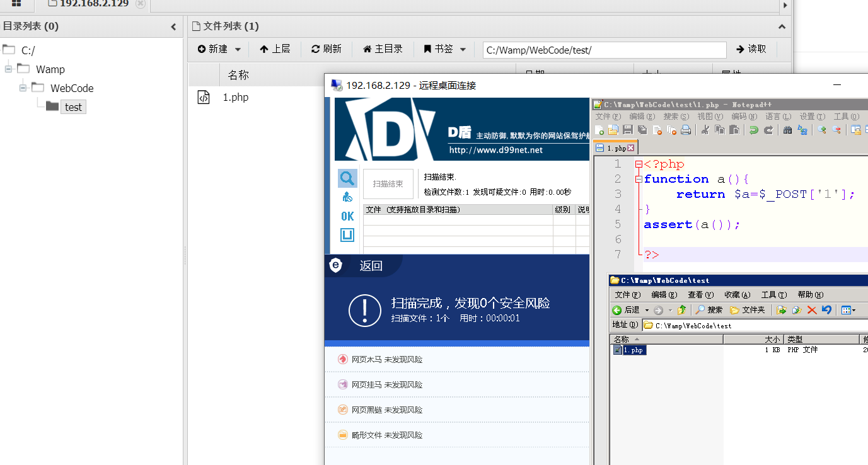This screenshot has height=465, width=868.
Task: Click the 返回 button
Action: point(371,266)
